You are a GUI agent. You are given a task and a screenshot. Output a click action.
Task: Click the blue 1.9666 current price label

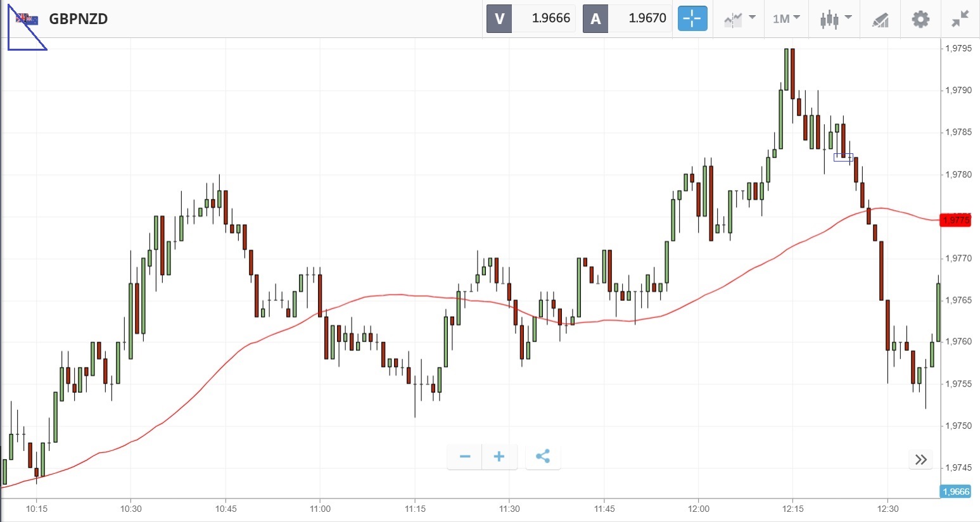click(x=955, y=492)
